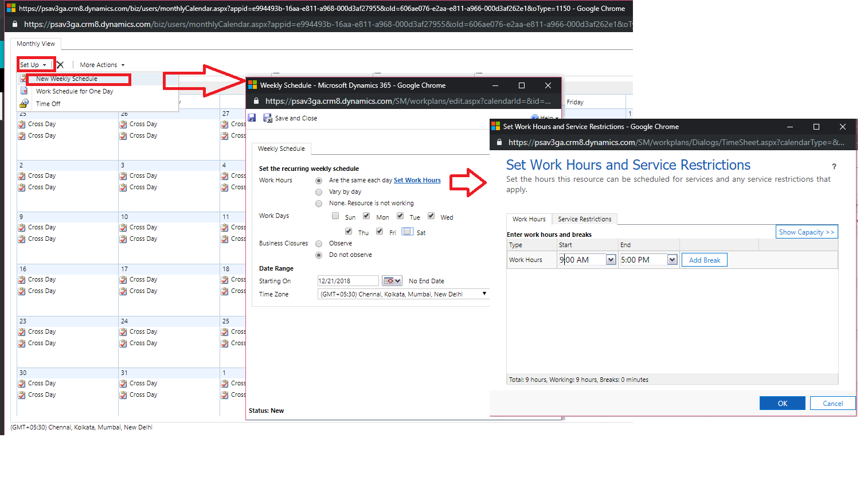Screen dimensions: 868x504
Task: Click the 'No End Date' text
Action: [427, 281]
